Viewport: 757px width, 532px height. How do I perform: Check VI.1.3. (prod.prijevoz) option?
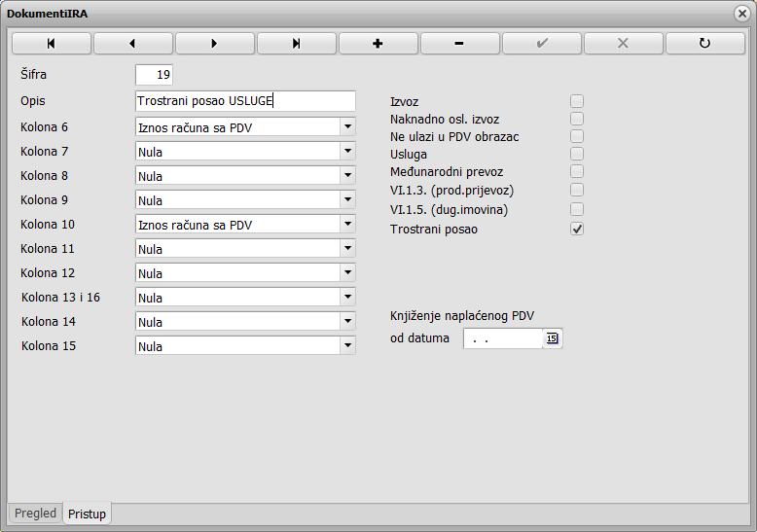point(577,191)
